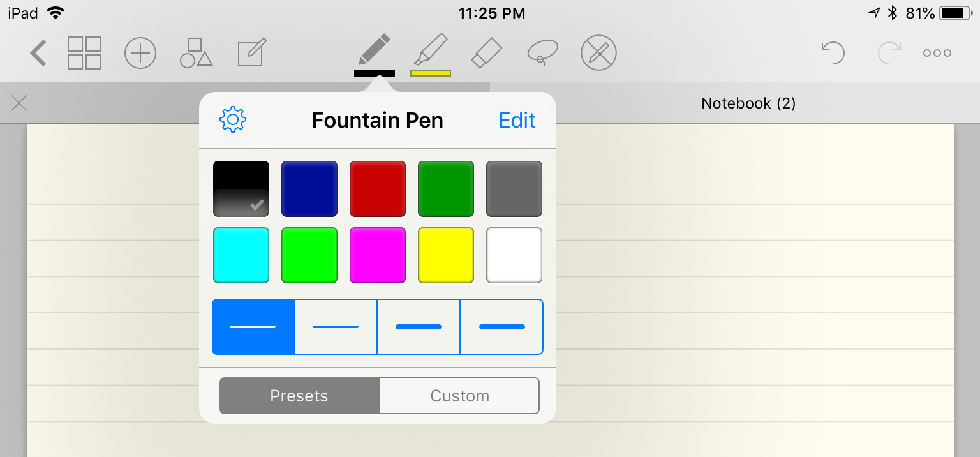Toggle the pen-disabled read-only mode icon
This screenshot has width=980, height=457.
tap(598, 53)
